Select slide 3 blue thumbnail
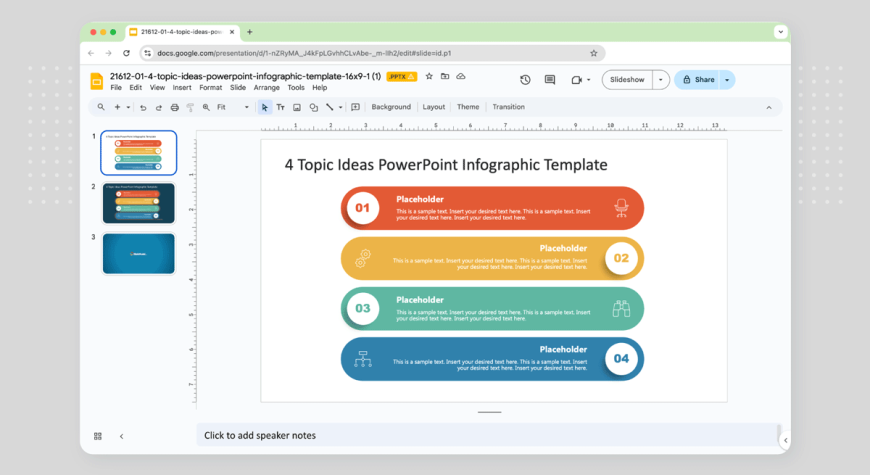Viewport: 870px width, 475px height. (x=139, y=254)
